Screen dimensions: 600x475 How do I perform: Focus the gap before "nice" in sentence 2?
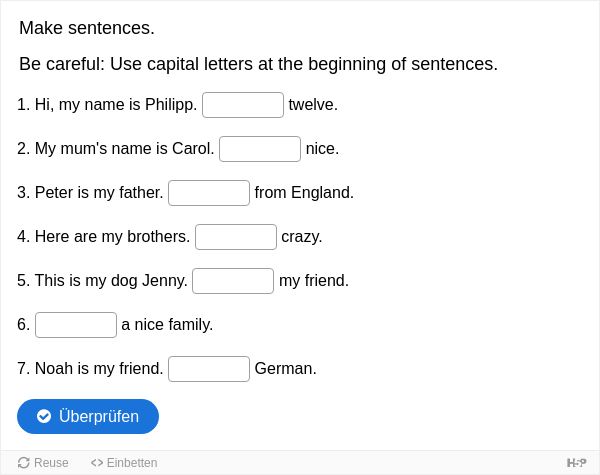coord(260,149)
